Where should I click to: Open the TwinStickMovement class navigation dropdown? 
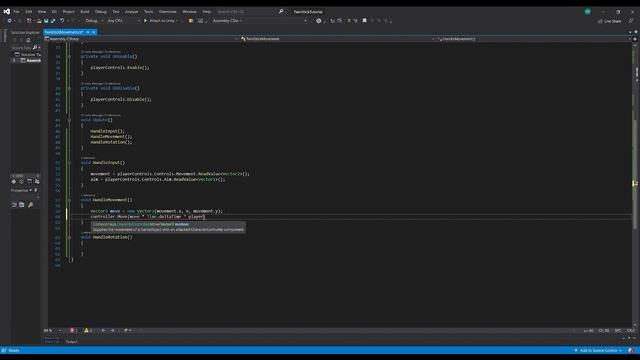click(x=338, y=39)
